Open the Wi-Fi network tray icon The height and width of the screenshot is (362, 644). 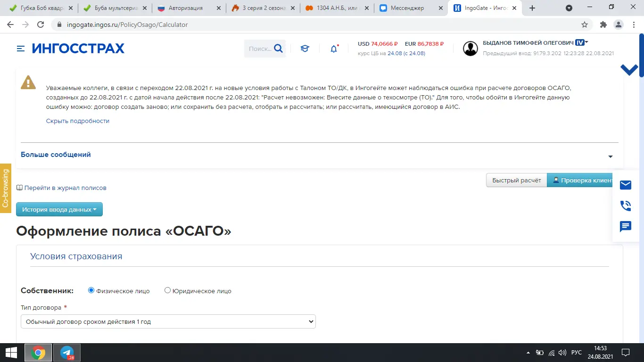coord(551,353)
